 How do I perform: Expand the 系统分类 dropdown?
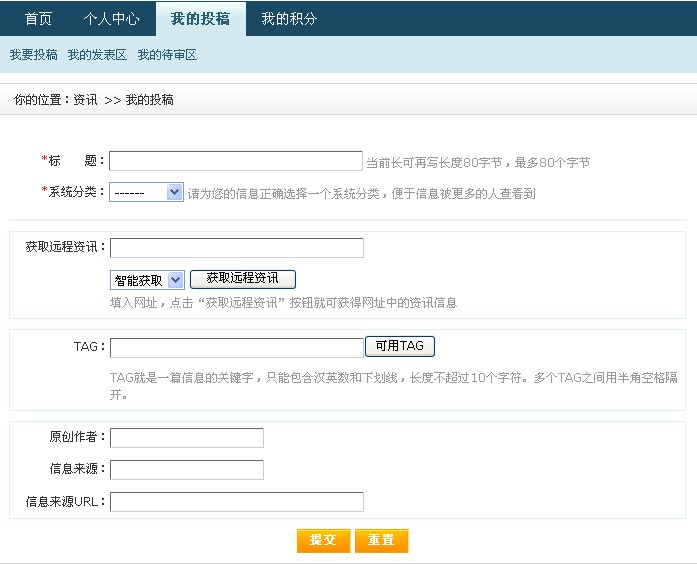146,192
